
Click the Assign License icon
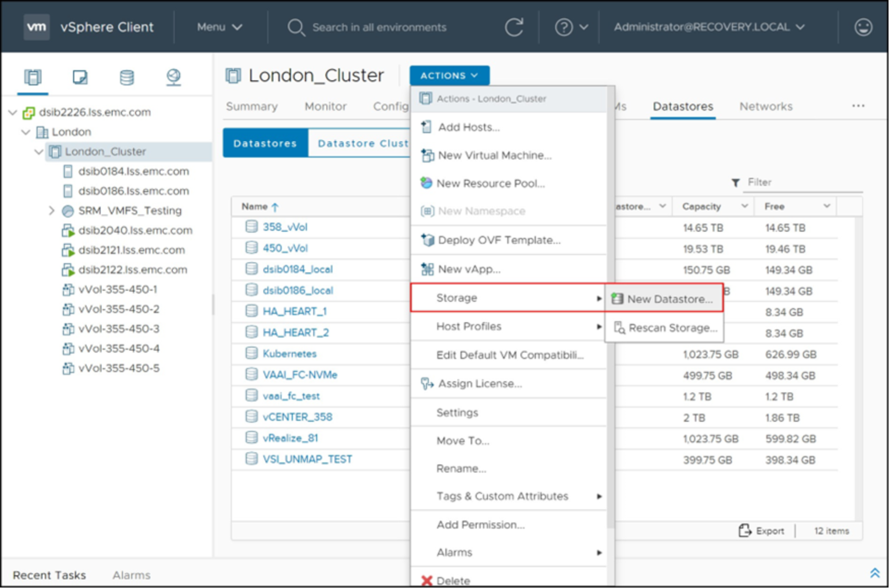point(427,384)
